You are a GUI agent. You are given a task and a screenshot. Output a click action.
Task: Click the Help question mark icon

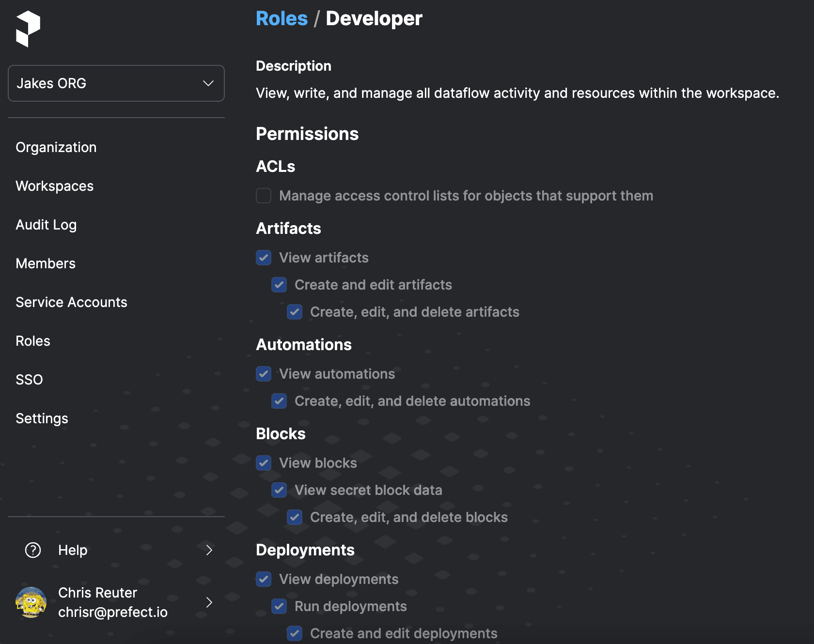[x=33, y=550]
